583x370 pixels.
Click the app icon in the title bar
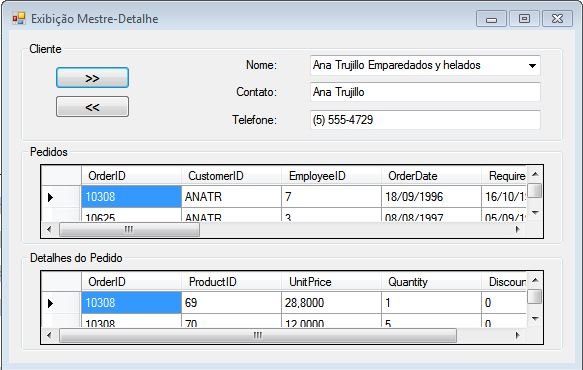(19, 18)
